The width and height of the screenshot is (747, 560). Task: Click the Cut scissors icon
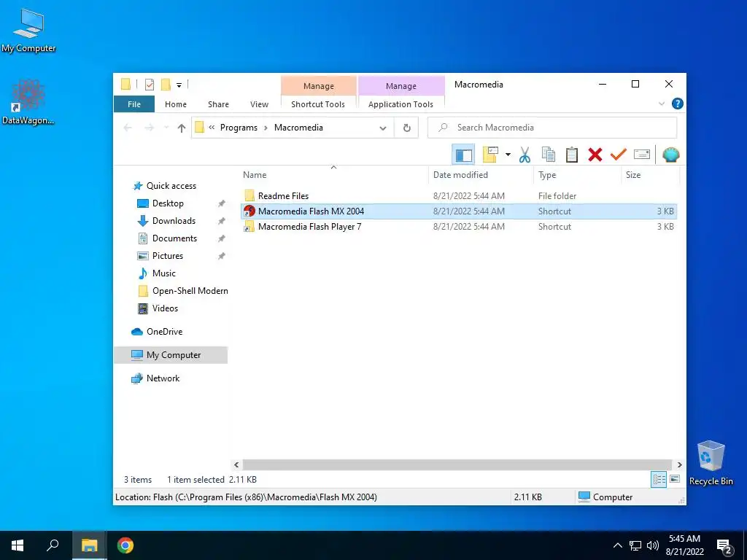525,155
